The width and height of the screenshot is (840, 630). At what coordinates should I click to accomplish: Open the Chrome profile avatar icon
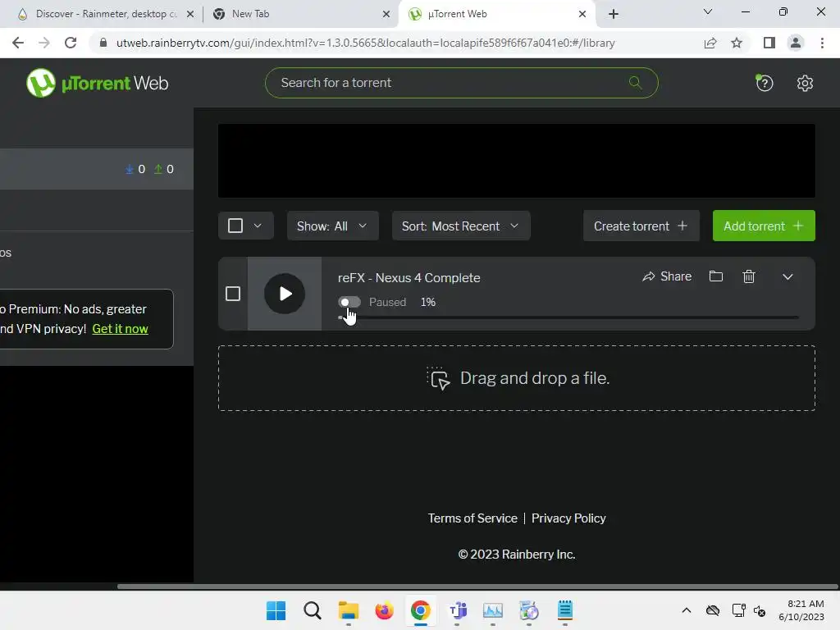coord(796,43)
